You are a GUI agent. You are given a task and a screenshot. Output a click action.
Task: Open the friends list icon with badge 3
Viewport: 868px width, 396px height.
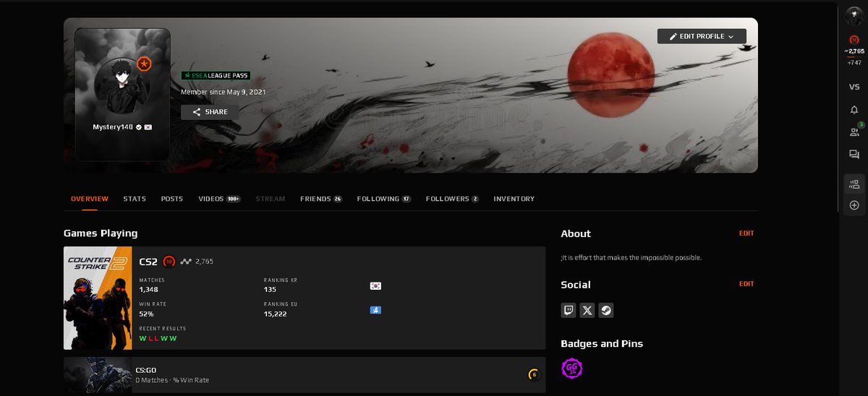pos(854,132)
